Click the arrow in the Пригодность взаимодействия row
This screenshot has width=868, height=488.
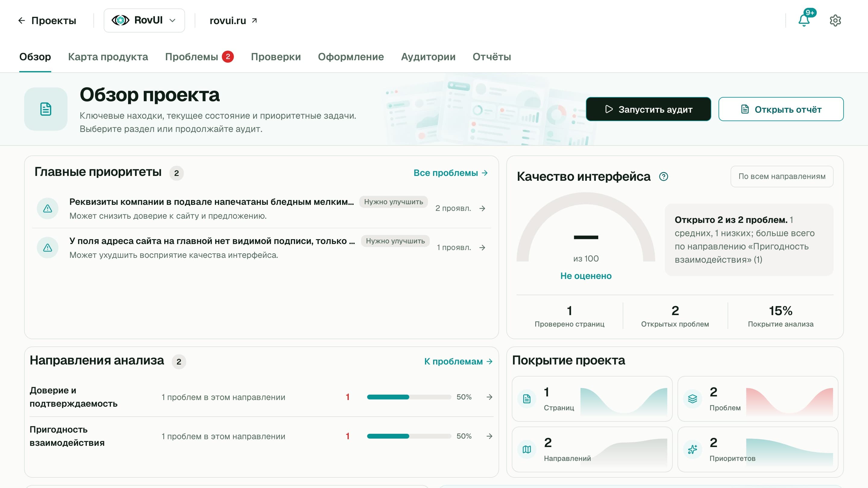tap(489, 436)
